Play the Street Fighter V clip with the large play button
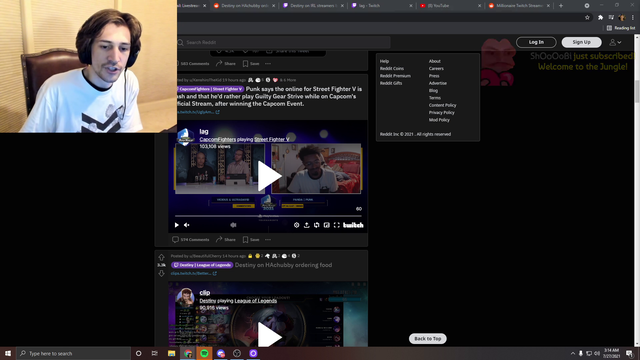Image resolution: width=640 pixels, height=360 pixels. 269,176
